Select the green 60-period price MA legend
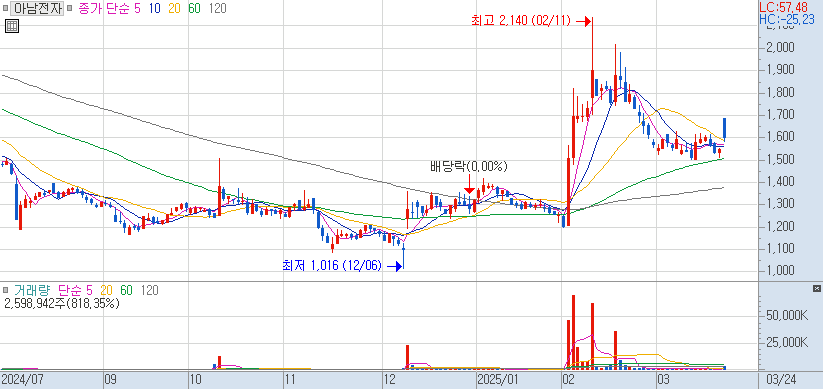This screenshot has height=389, width=823. 194,8
